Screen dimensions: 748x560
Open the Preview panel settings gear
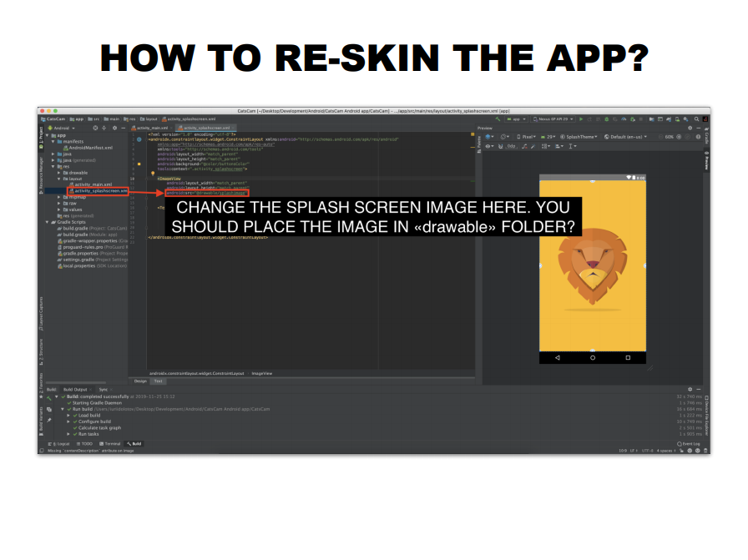pyautogui.click(x=690, y=128)
